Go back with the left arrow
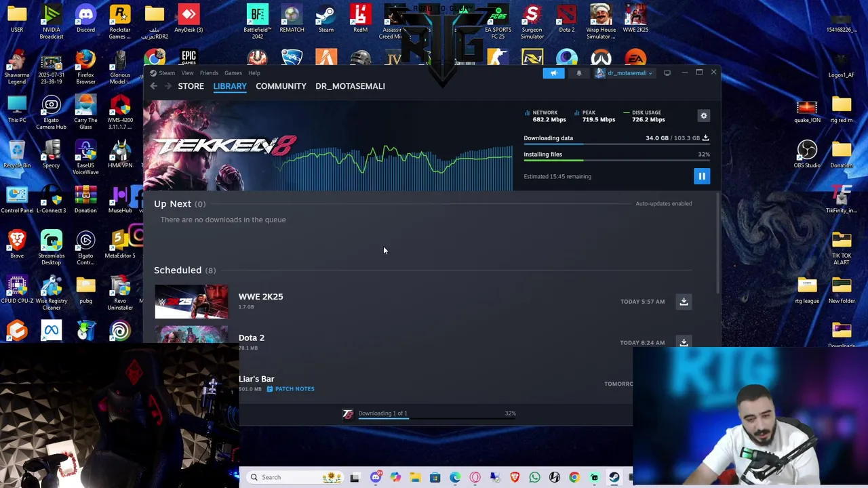Viewport: 868px width, 488px height. tap(154, 86)
